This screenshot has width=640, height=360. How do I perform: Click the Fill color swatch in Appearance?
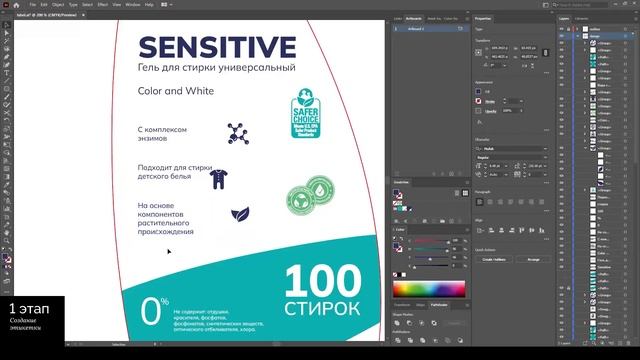tap(478, 91)
